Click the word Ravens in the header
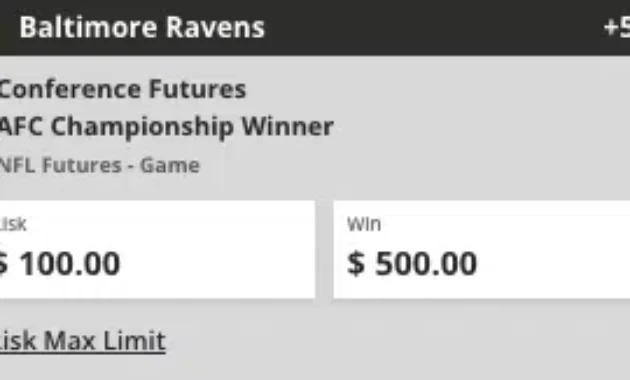Screen dimensions: 630x380 215,27
